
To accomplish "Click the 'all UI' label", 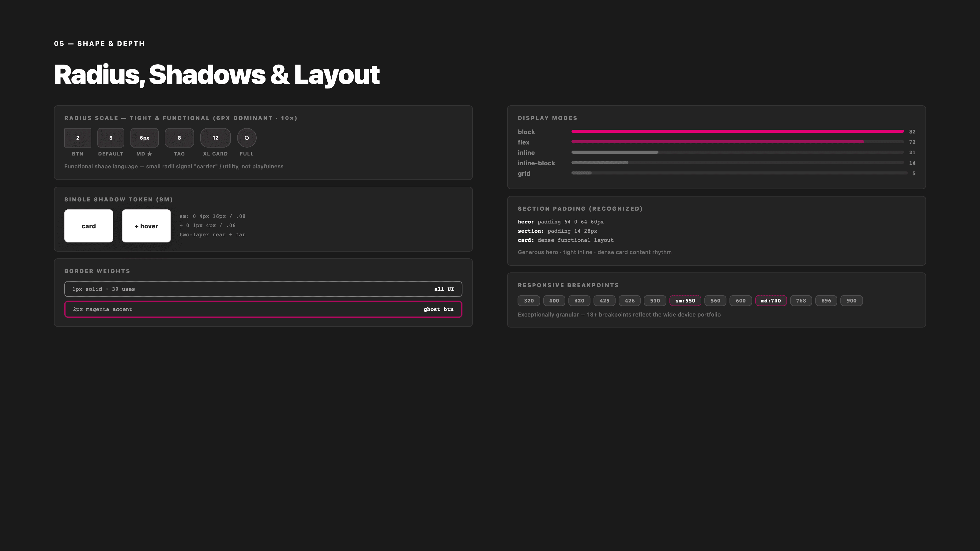I will (444, 289).
